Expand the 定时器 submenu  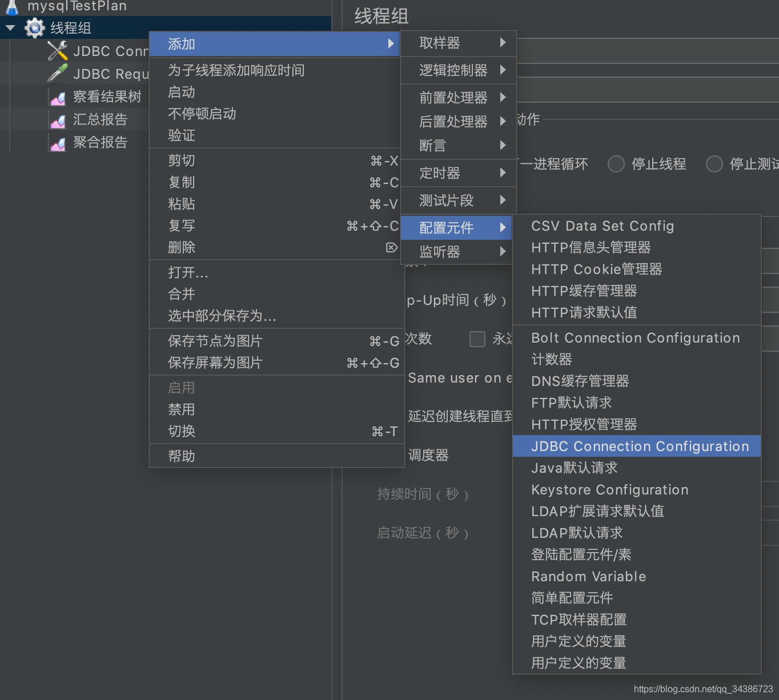[459, 173]
